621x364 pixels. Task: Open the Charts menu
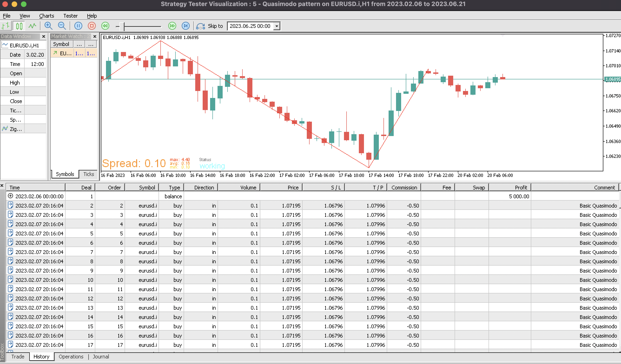(x=46, y=16)
